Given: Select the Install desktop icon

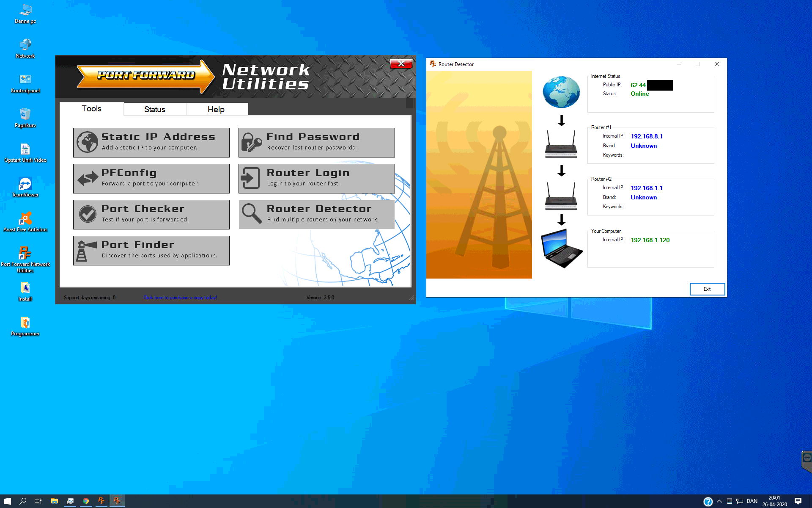Looking at the screenshot, I should [25, 291].
